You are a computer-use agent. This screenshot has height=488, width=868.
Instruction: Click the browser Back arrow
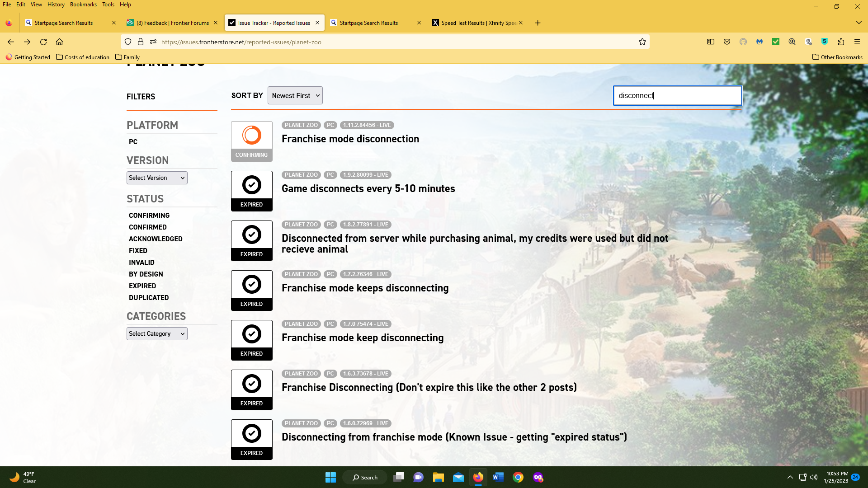coord(11,42)
